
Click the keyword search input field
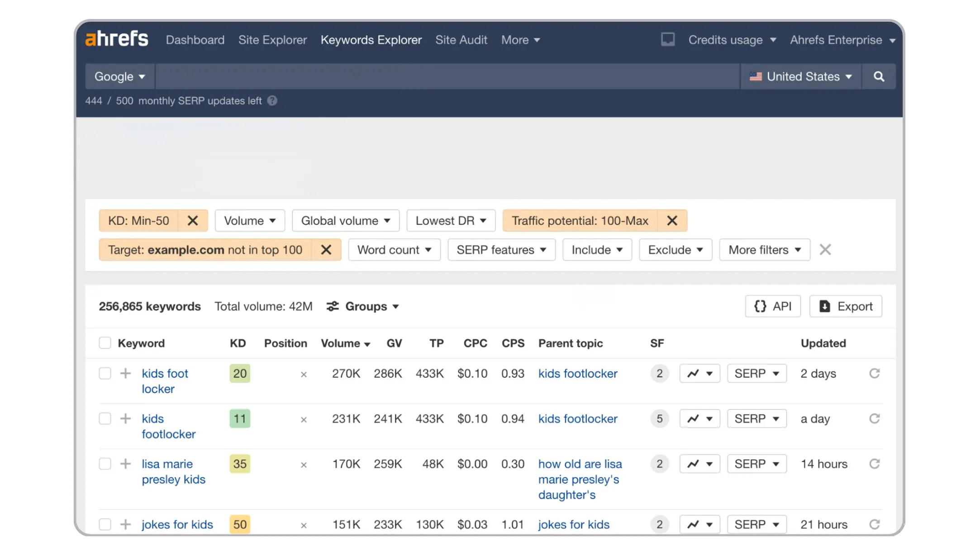coord(448,76)
